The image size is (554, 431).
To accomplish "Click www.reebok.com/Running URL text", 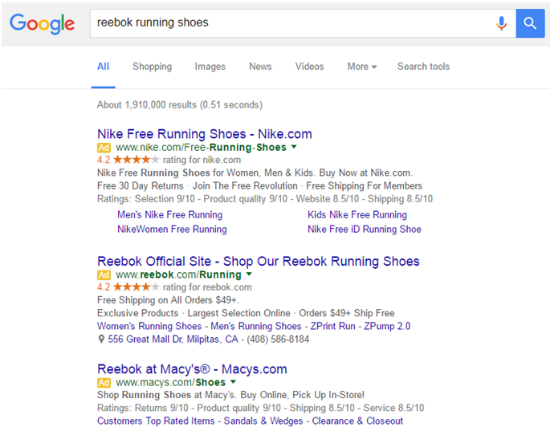I will pos(178,274).
